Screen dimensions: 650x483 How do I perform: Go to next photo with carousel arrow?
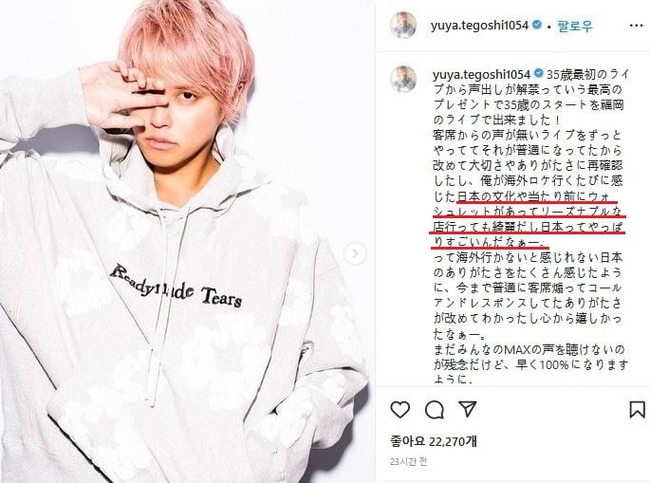(355, 253)
